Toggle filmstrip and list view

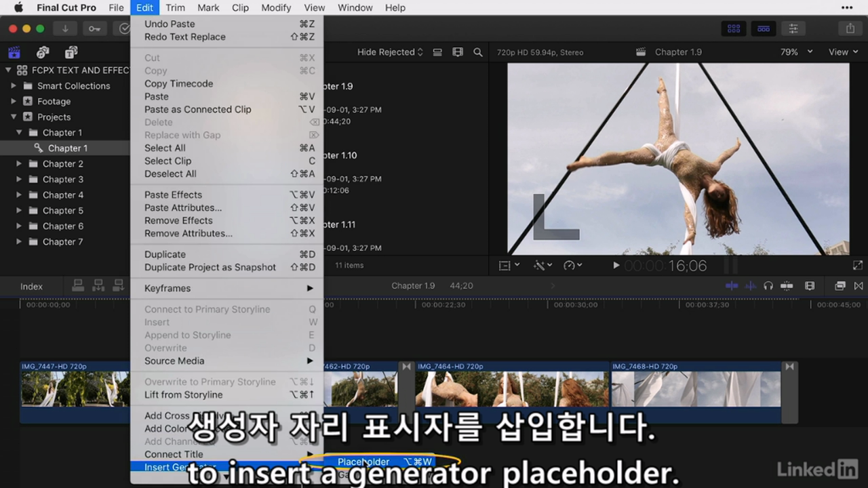(437, 52)
